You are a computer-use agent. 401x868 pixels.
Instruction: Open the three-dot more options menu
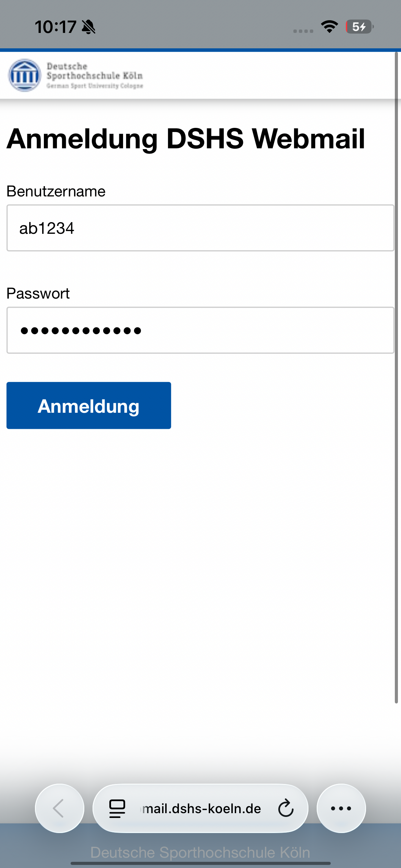[x=341, y=808]
